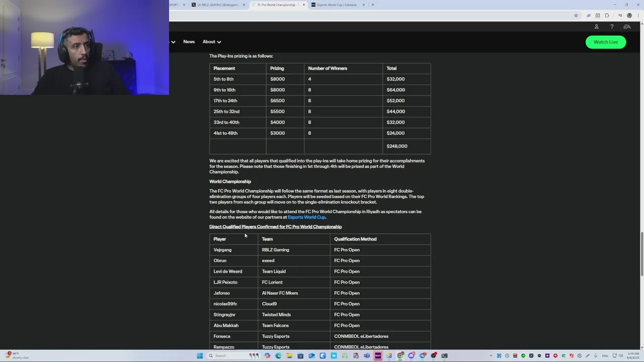
Task: Expand the dropdown chevron left of News
Action: click(x=173, y=42)
